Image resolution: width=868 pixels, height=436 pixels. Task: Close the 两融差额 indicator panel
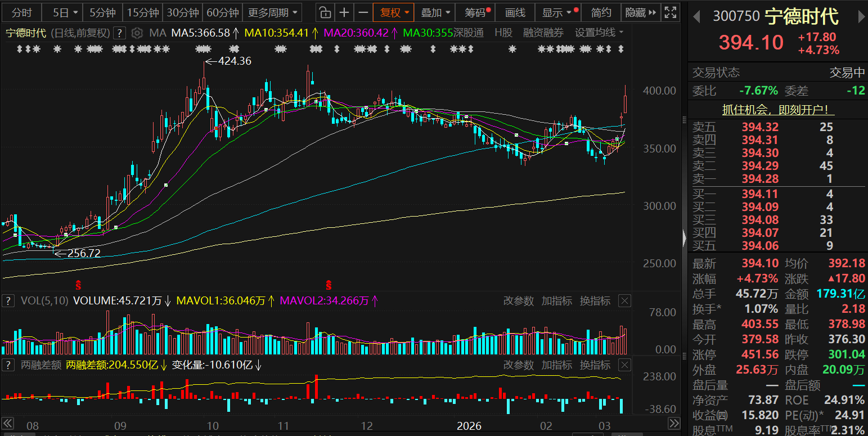[624, 365]
